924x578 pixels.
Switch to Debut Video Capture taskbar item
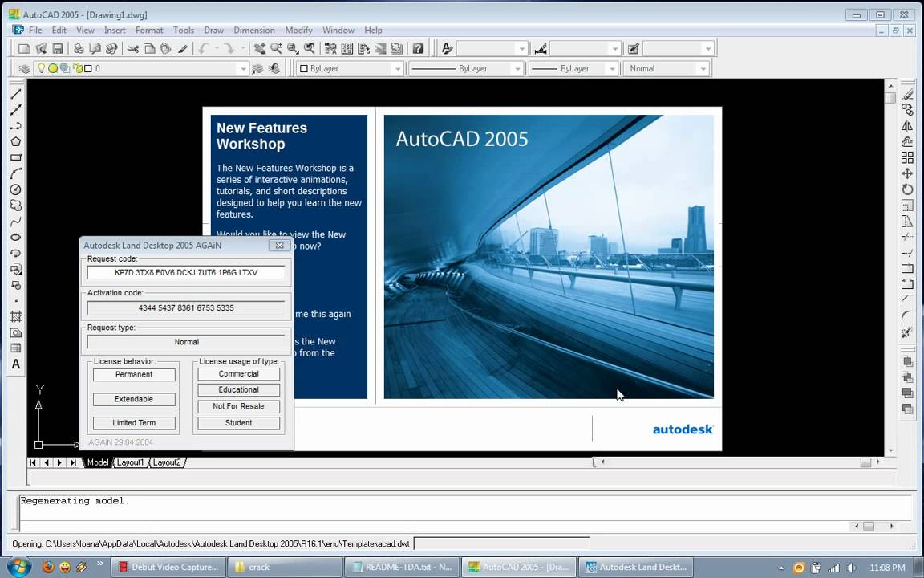(168, 567)
